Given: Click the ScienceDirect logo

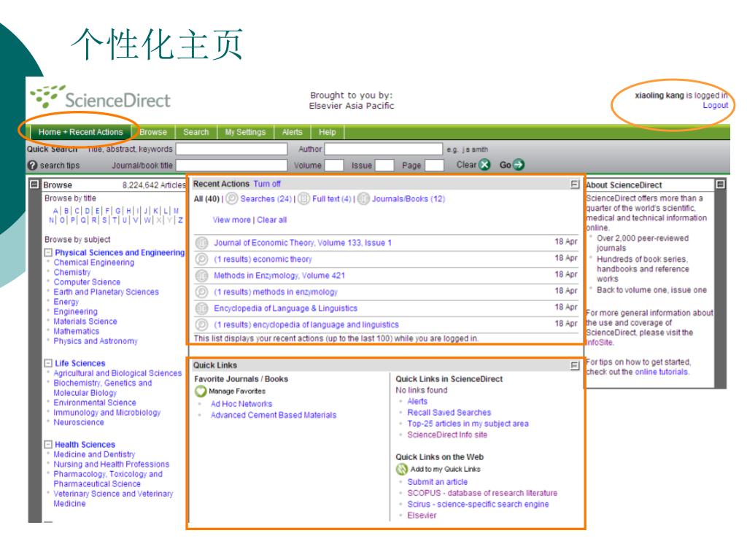Looking at the screenshot, I should click(100, 98).
